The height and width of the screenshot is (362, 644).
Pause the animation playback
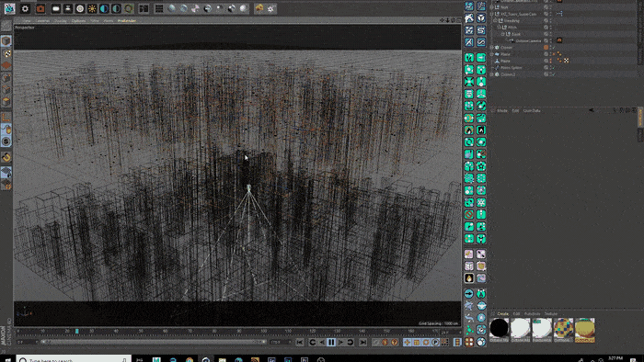331,343
